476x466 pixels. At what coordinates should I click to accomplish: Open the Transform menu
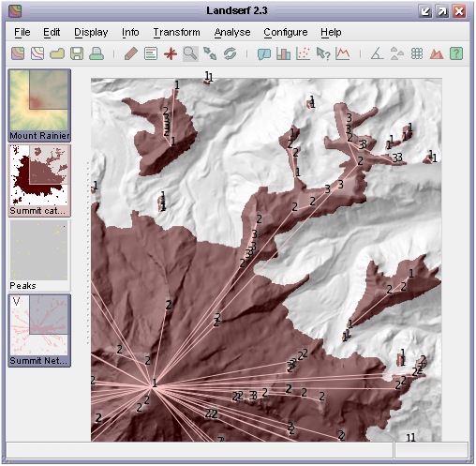176,32
